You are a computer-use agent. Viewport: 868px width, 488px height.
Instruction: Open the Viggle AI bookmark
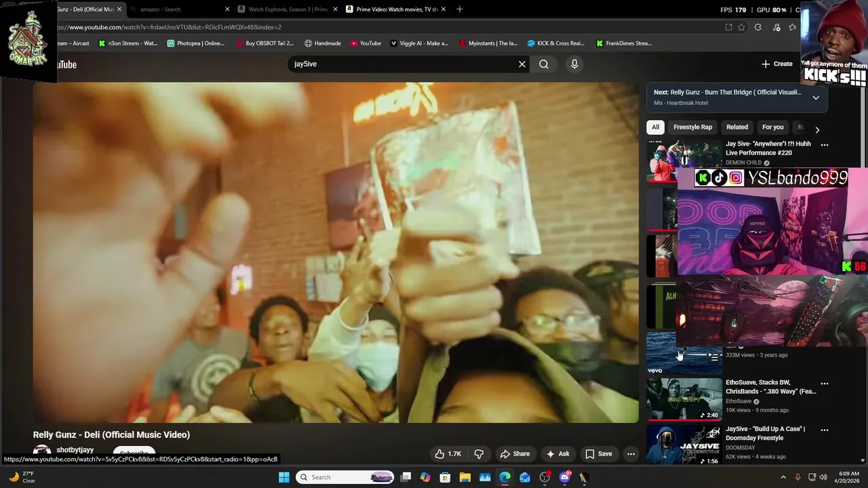[x=419, y=43]
